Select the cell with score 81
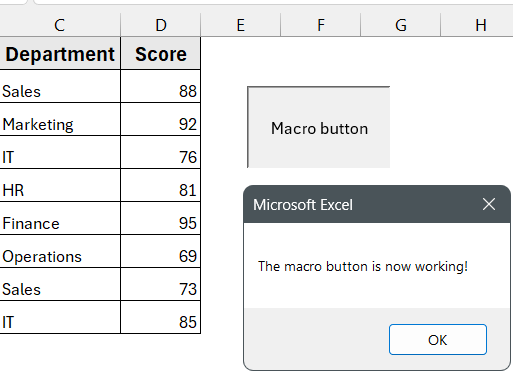The height and width of the screenshot is (375, 513). tap(161, 185)
